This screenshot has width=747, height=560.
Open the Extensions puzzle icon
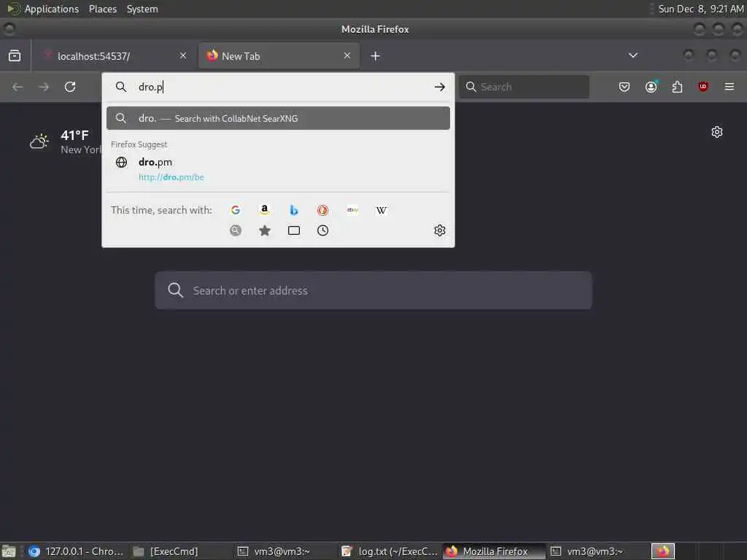pyautogui.click(x=677, y=87)
